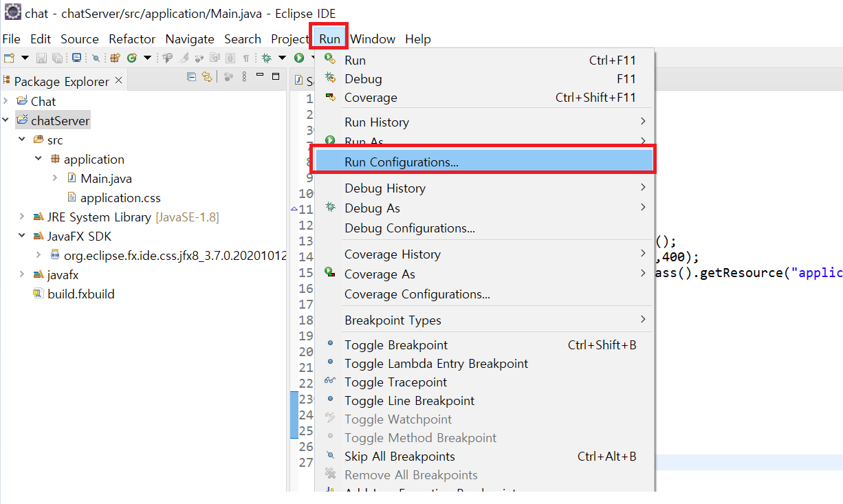
Task: Open the Edit menu
Action: [41, 39]
